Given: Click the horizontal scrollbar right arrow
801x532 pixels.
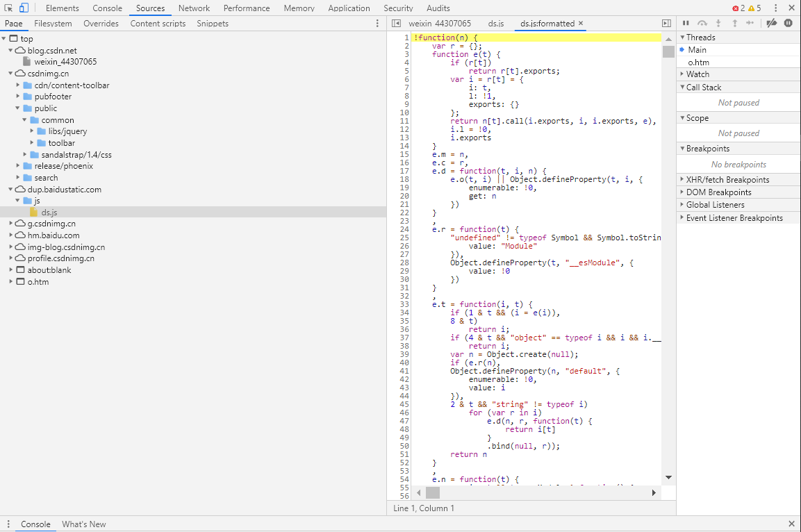Looking at the screenshot, I should 654,492.
